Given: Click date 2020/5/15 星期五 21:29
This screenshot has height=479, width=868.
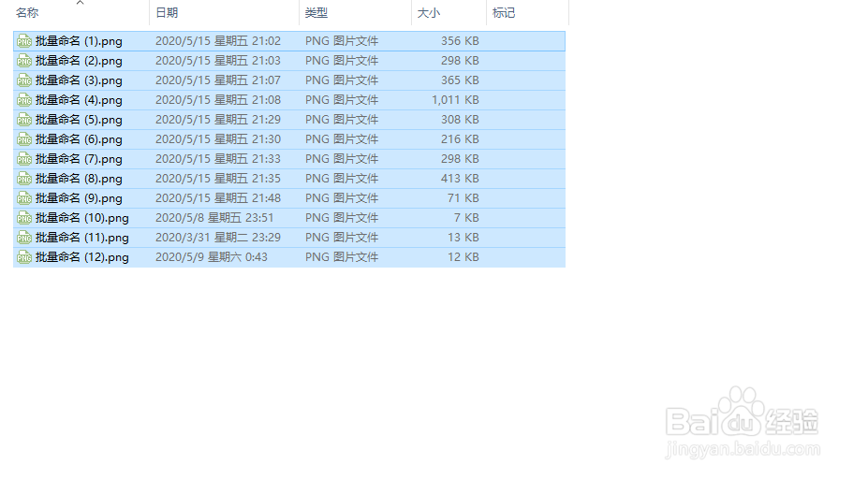Looking at the screenshot, I should pyautogui.click(x=218, y=120).
